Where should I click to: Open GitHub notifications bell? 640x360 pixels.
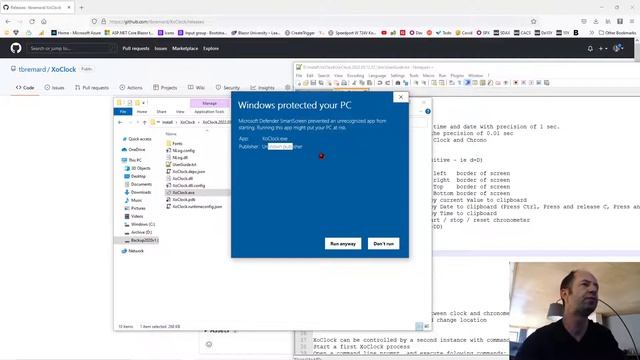[590, 49]
